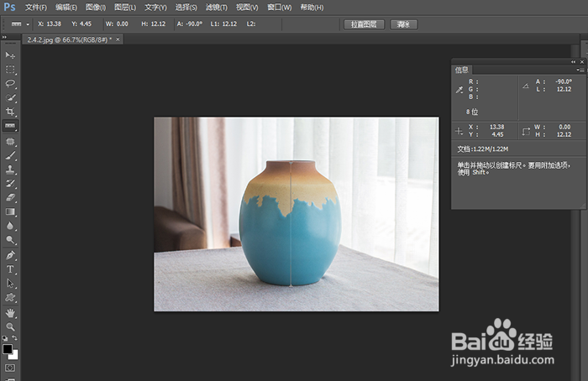The width and height of the screenshot is (588, 381).
Task: Select the Crop tool
Action: [10, 112]
